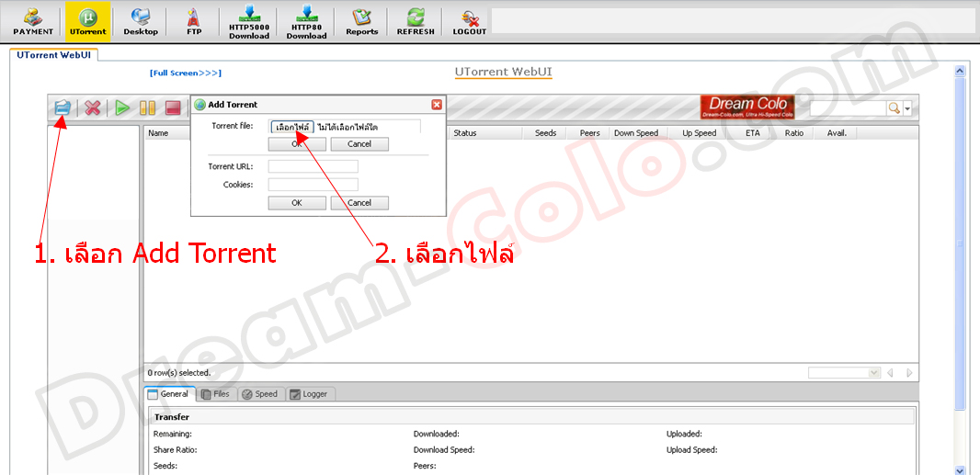Go to the previous page arrow

[890, 372]
